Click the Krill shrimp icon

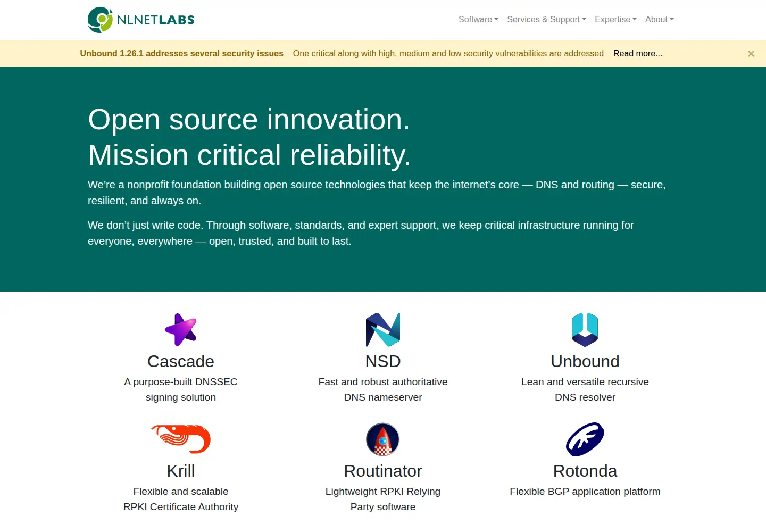pyautogui.click(x=181, y=439)
